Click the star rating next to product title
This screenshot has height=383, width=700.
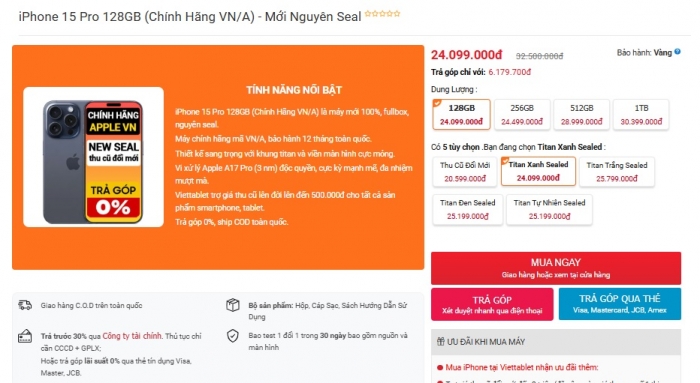pyautogui.click(x=382, y=13)
